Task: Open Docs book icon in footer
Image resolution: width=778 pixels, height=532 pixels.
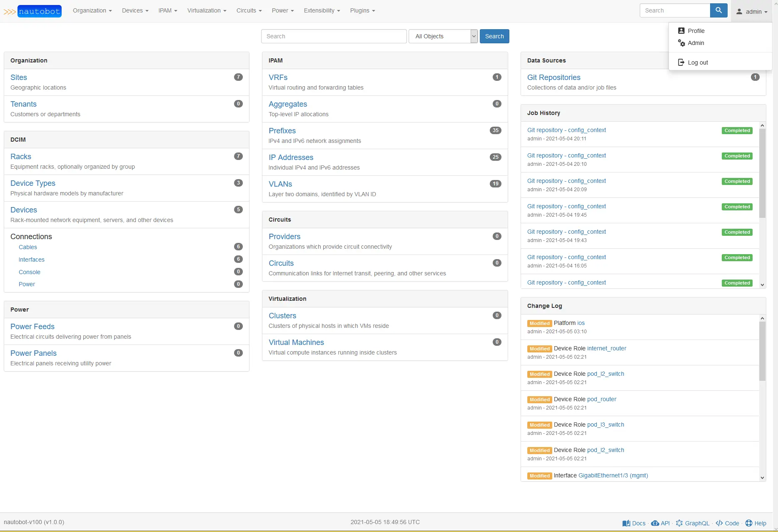Action: tap(626, 523)
